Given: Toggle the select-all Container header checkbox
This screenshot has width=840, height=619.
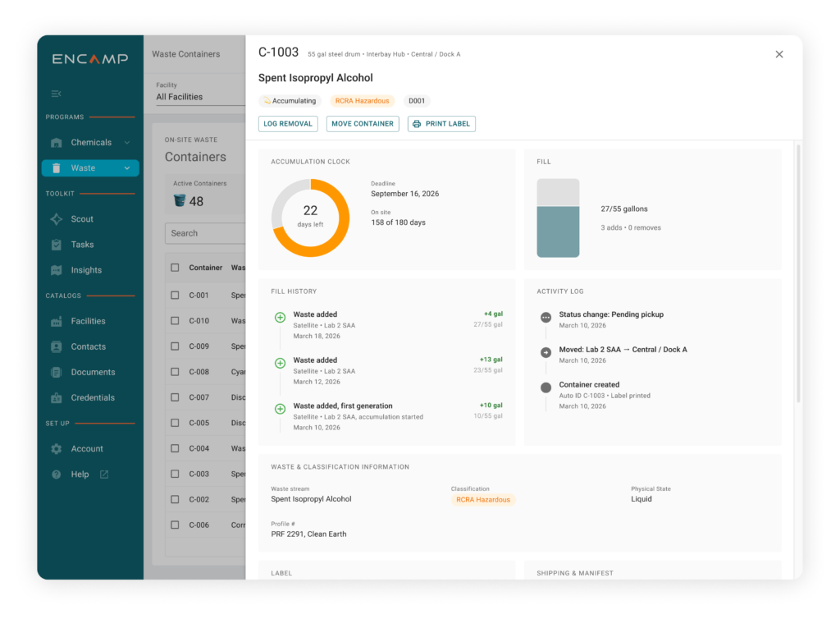Looking at the screenshot, I should click(176, 268).
